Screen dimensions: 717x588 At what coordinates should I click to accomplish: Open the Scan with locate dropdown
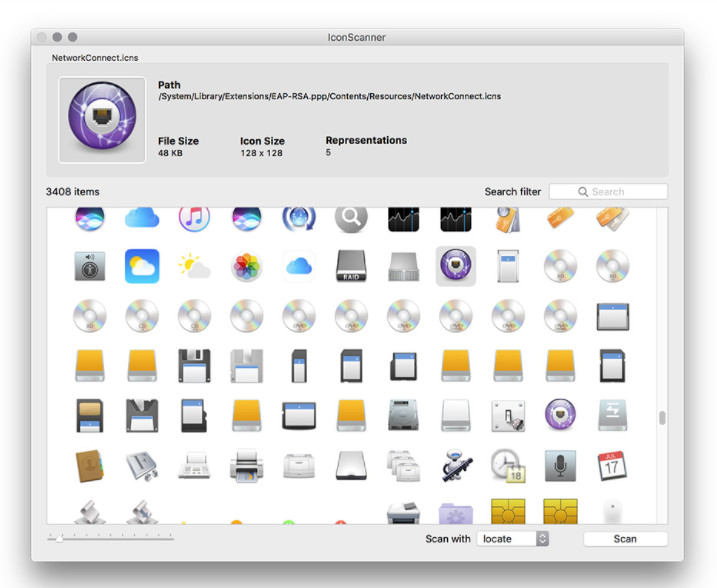pos(512,539)
